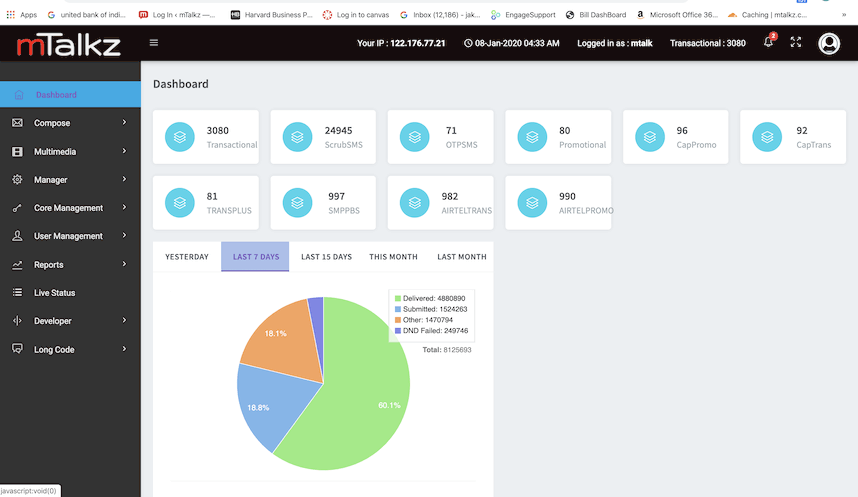Image resolution: width=858 pixels, height=497 pixels.
Task: Toggle DND Failed legend swatch
Action: (x=398, y=330)
